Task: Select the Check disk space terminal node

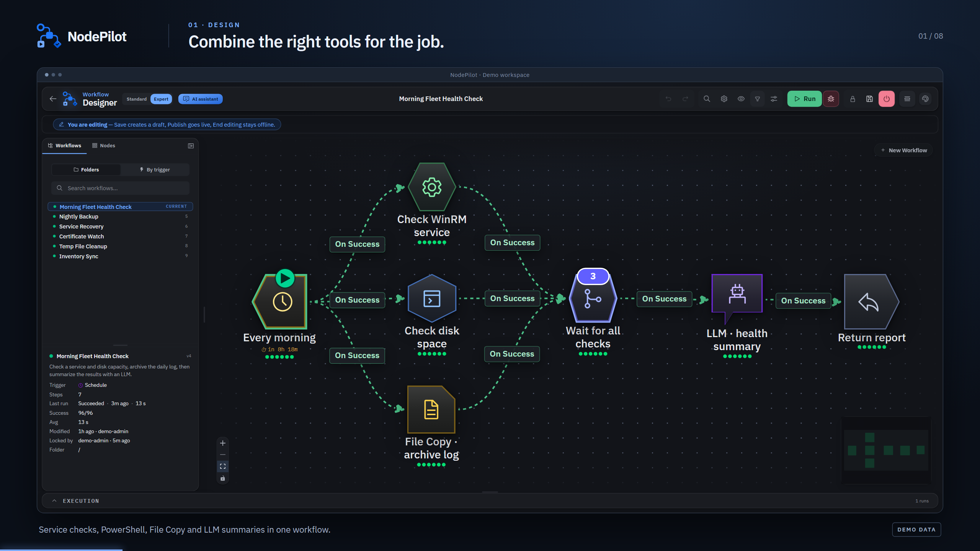Action: [x=432, y=298]
